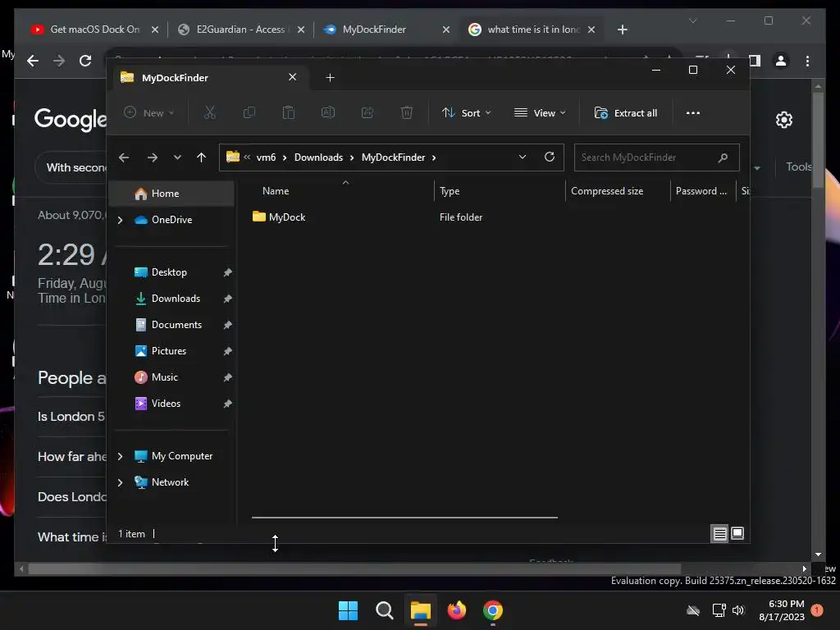Close the MyDockFinder Explorer tab
The height and width of the screenshot is (630, 840).
point(293,77)
